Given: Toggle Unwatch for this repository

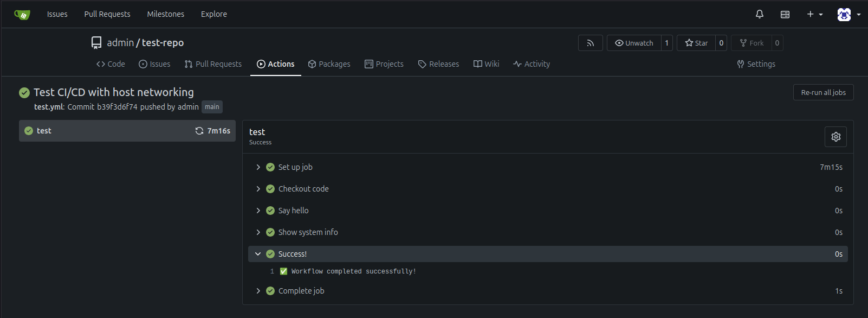Looking at the screenshot, I should point(634,43).
